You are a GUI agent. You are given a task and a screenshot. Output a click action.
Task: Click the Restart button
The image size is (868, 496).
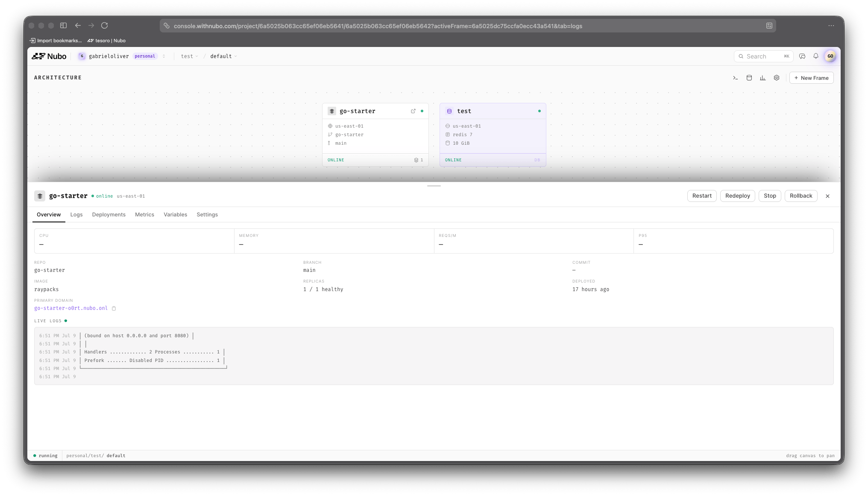point(702,196)
